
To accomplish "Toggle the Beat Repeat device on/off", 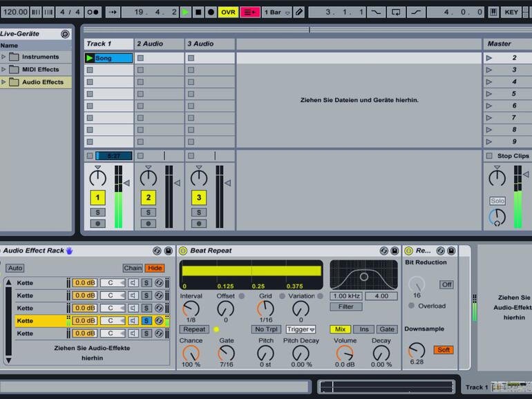I will point(183,251).
